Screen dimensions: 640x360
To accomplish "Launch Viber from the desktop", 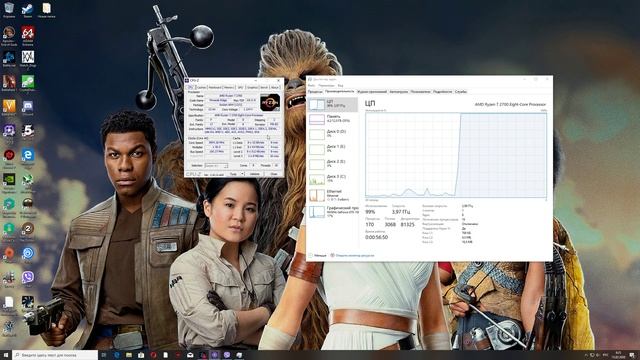I will point(28,279).
